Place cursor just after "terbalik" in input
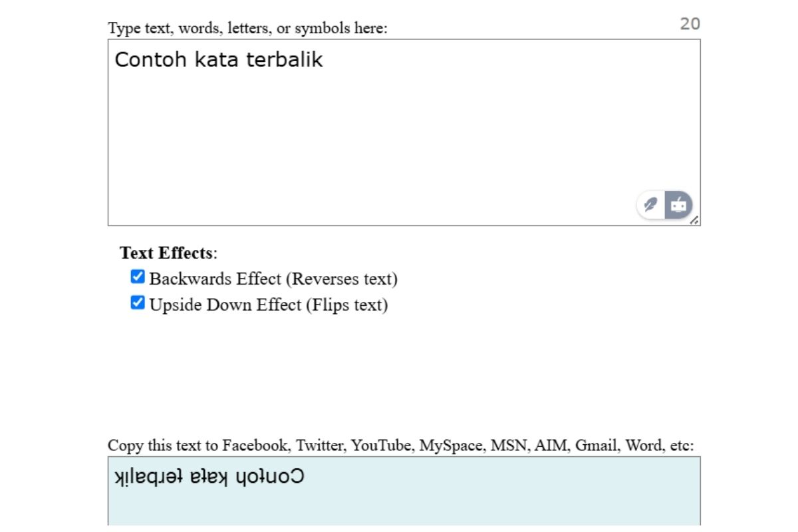This screenshot has width=798, height=532. click(x=324, y=60)
